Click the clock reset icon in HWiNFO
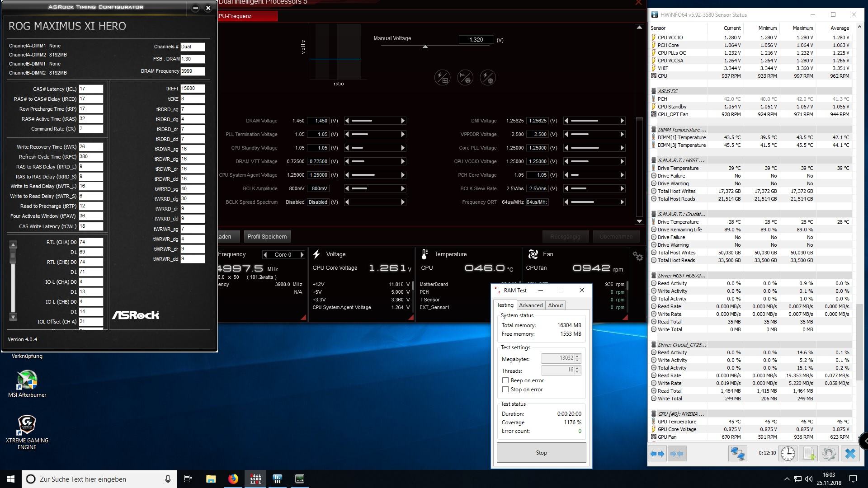The height and width of the screenshot is (488, 868). [788, 453]
